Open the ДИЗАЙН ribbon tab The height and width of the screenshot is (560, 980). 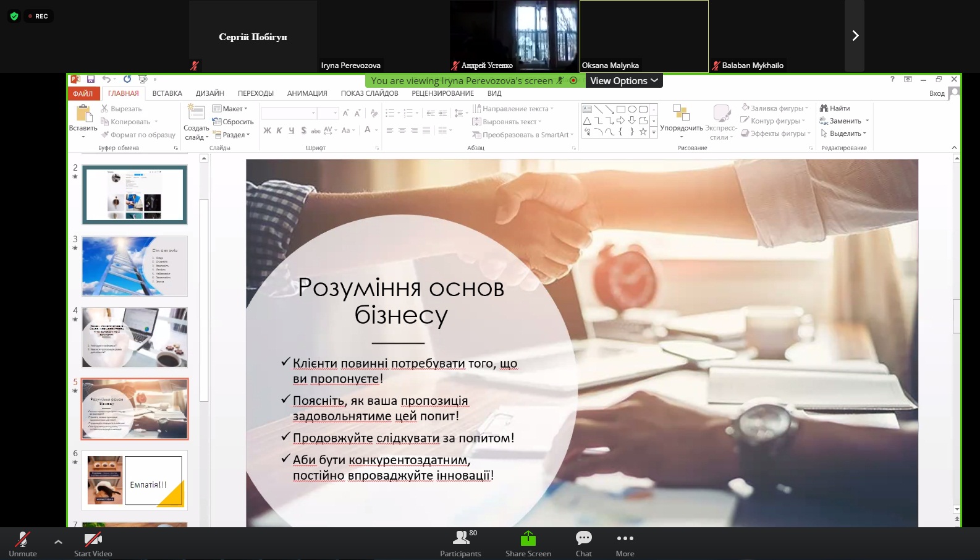click(x=209, y=93)
